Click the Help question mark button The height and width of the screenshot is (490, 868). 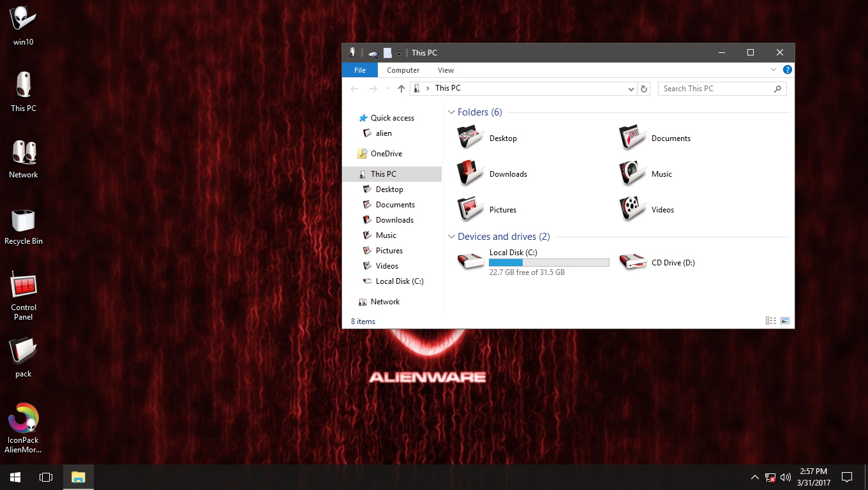(787, 70)
